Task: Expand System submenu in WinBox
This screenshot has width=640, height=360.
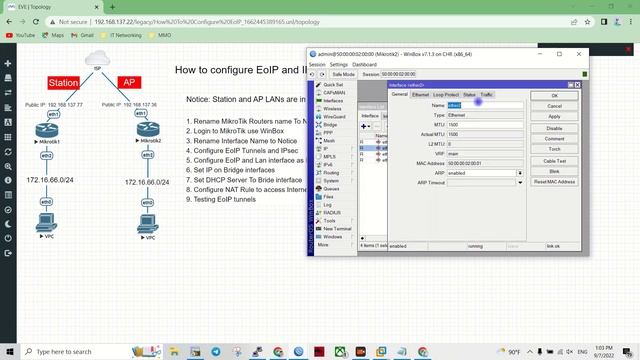Action: pyautogui.click(x=353, y=180)
